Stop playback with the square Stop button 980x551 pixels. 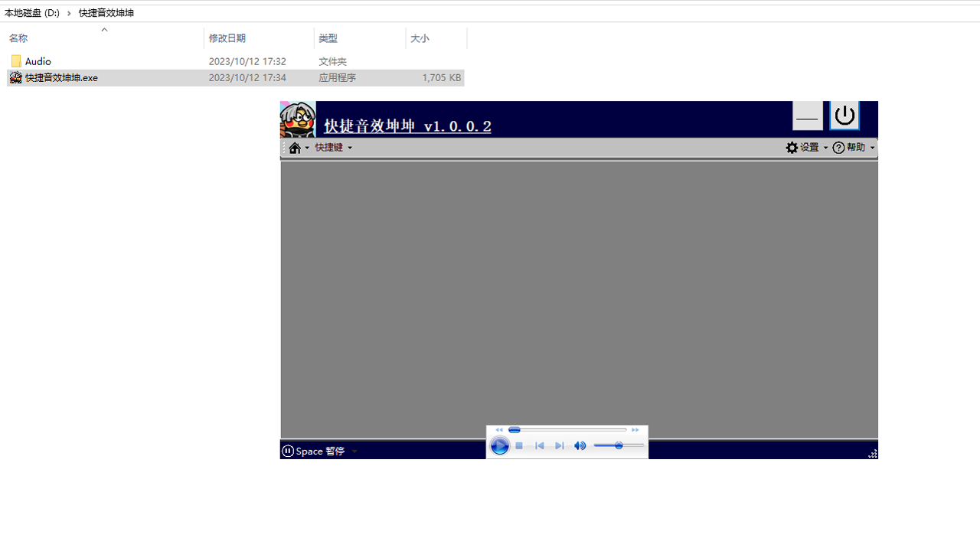[519, 445]
